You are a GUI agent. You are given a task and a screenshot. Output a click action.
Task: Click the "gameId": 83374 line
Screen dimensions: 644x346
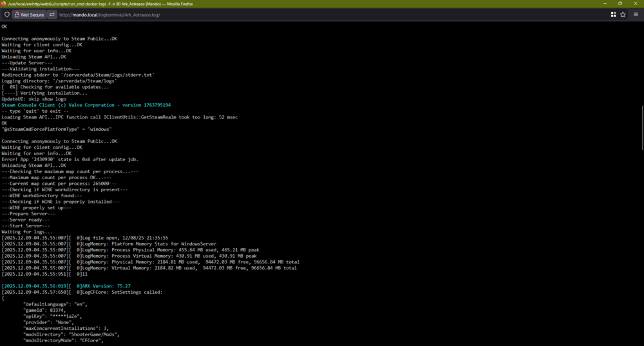click(44, 311)
